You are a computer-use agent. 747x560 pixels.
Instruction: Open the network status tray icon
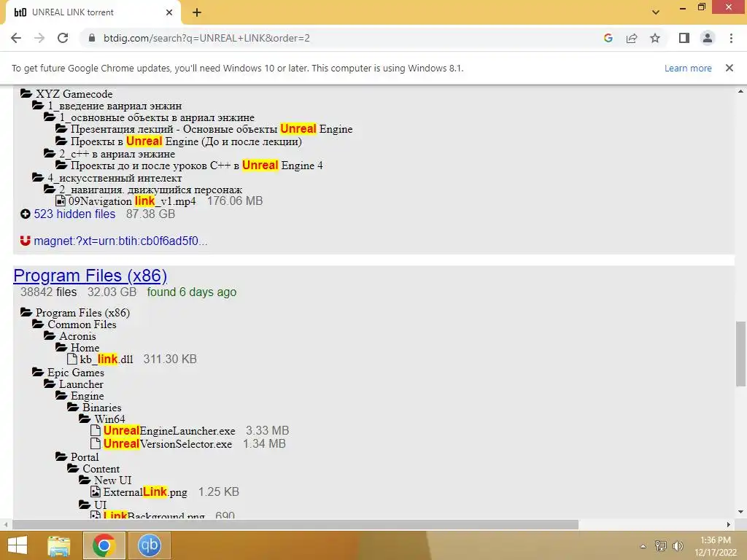click(661, 546)
